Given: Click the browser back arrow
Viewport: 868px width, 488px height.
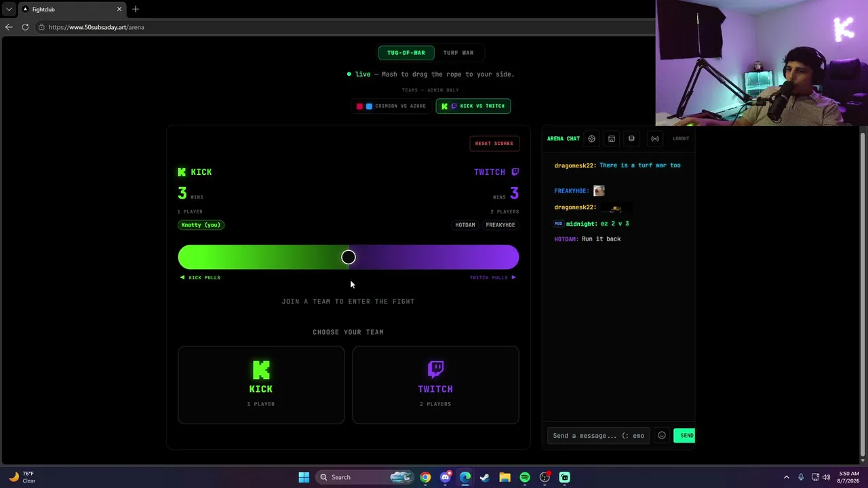Looking at the screenshot, I should 9,27.
